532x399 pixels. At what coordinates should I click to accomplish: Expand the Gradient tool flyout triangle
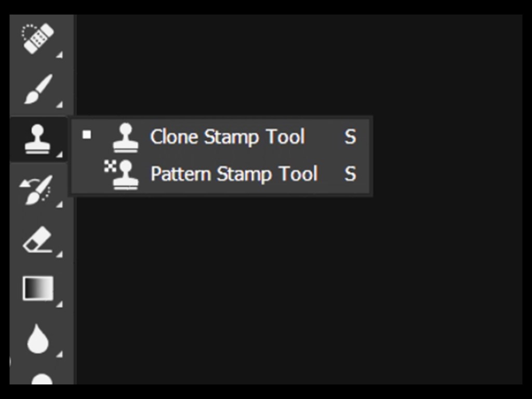[x=59, y=304]
